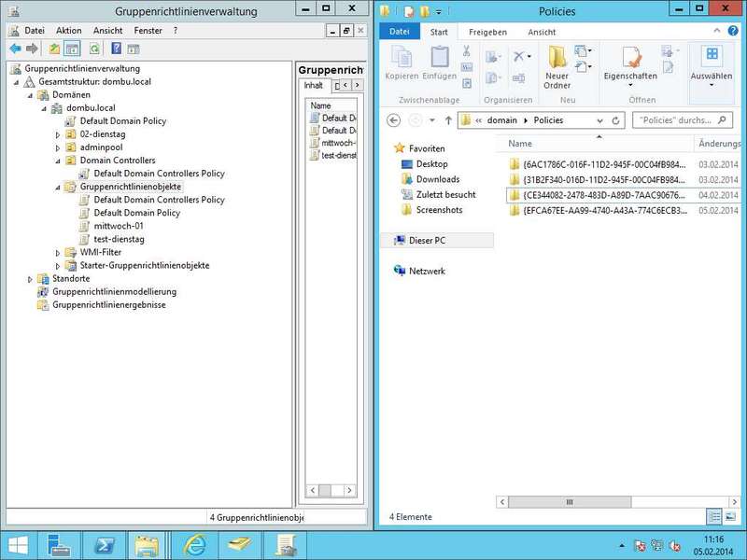Launch PowerShell from the taskbar
The image size is (747, 560).
[x=104, y=546]
